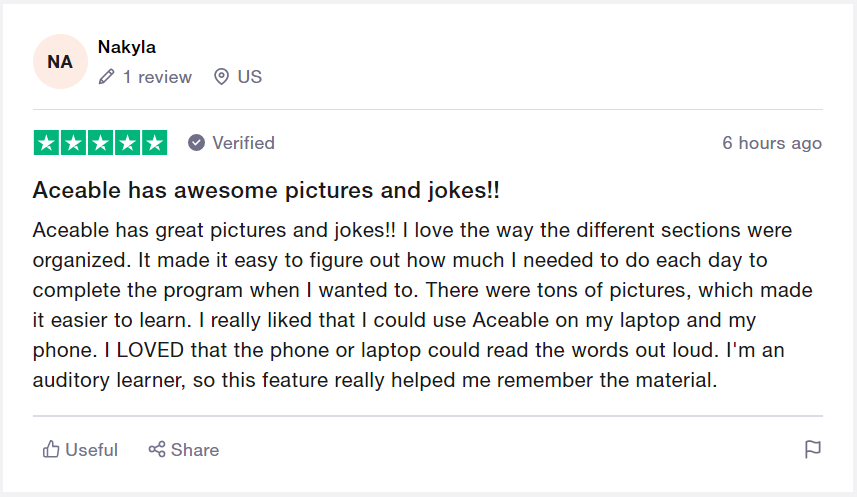This screenshot has width=857, height=497.
Task: Flag this review with the flag icon
Action: point(813,450)
